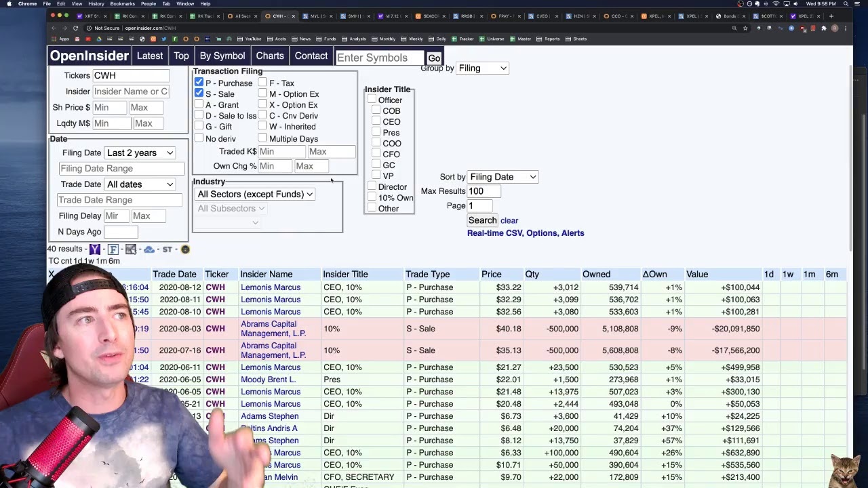
Task: Go back using the browser back arrow
Action: click(53, 28)
